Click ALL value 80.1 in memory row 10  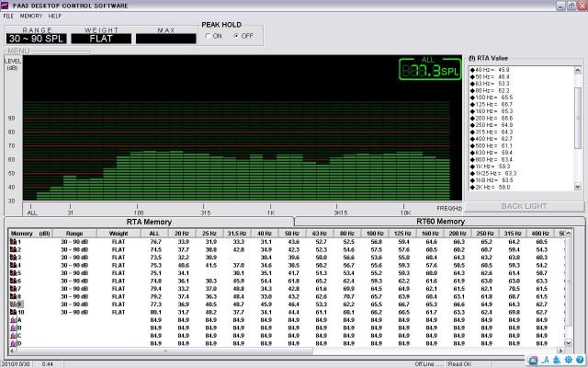click(155, 313)
